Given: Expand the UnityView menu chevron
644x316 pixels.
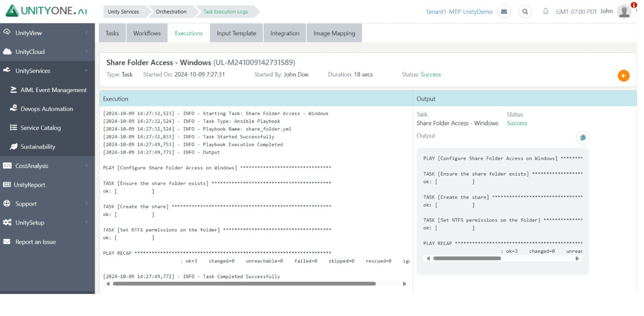Looking at the screenshot, I should pyautogui.click(x=87, y=32).
